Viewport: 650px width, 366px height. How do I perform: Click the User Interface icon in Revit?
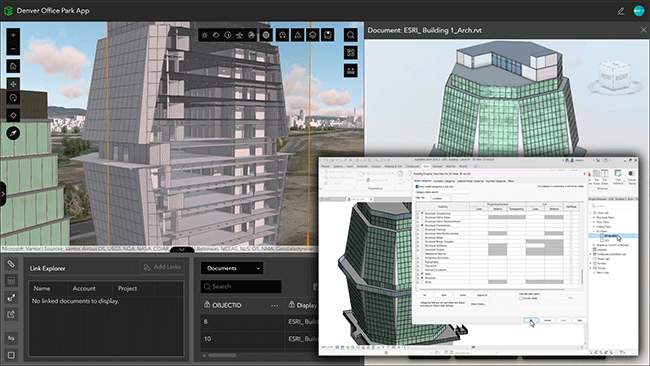(x=618, y=177)
